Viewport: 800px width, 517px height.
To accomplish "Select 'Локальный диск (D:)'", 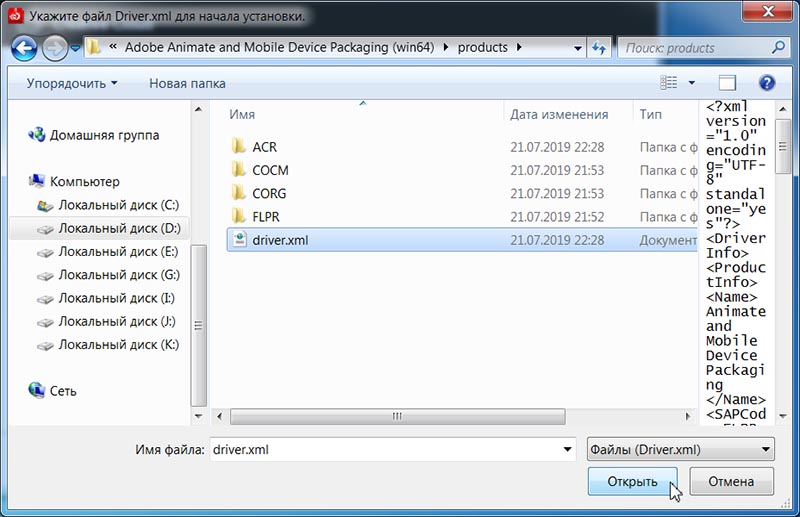I will click(x=119, y=228).
